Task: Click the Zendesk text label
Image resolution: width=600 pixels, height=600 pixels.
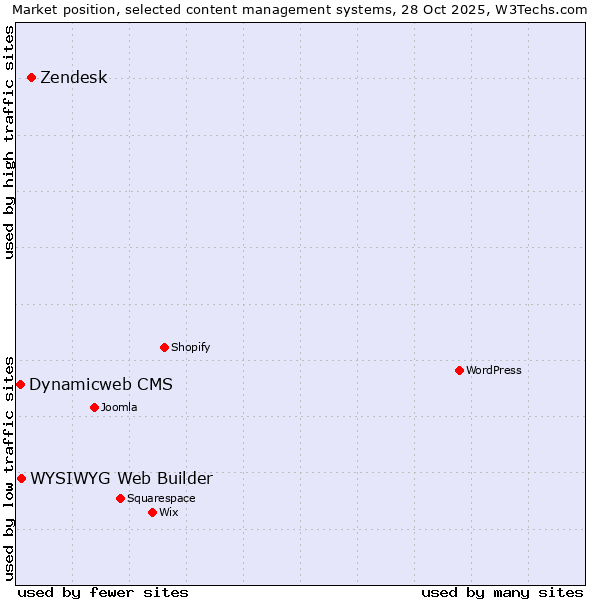Action: click(73, 78)
